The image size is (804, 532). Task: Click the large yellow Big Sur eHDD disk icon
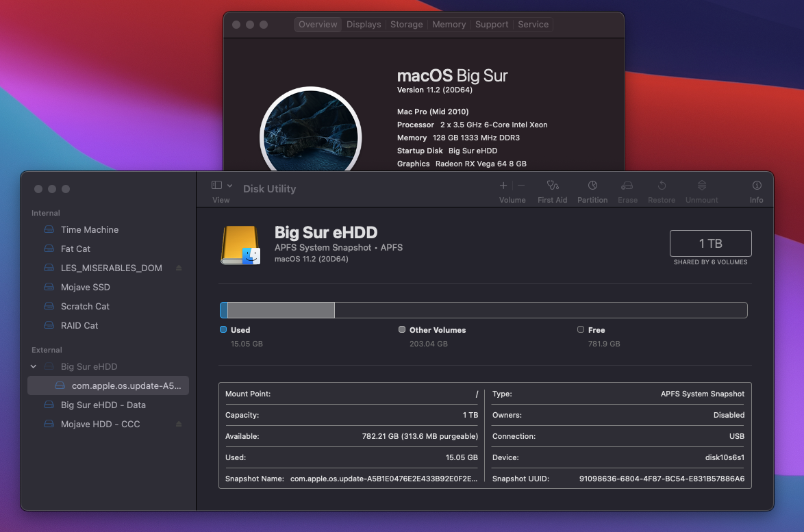pyautogui.click(x=240, y=245)
